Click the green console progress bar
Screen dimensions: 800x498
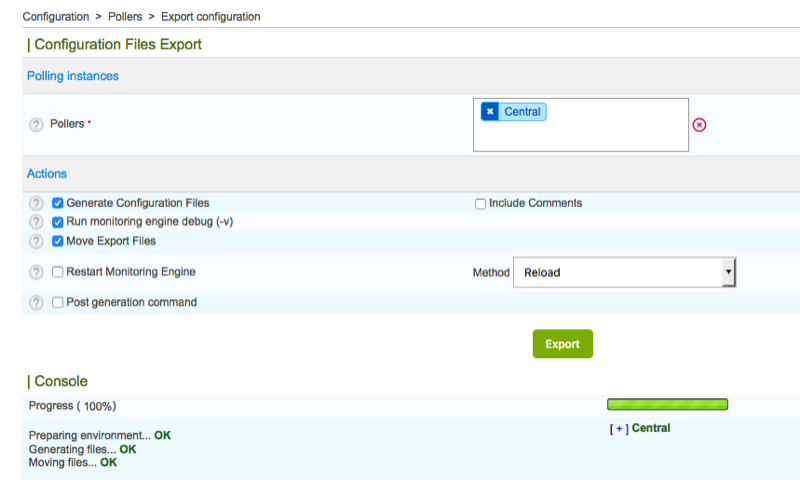(x=667, y=405)
